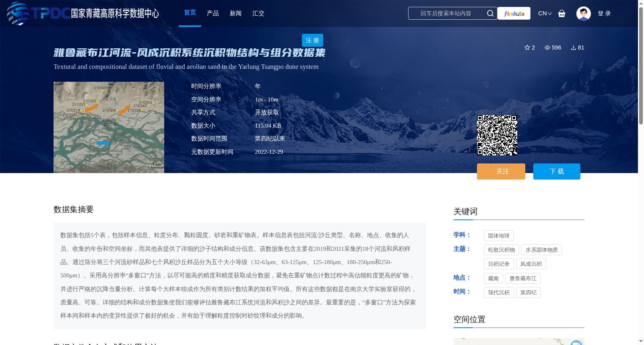Select the 第四纪 time tag
644x345 pixels.
click(528, 293)
